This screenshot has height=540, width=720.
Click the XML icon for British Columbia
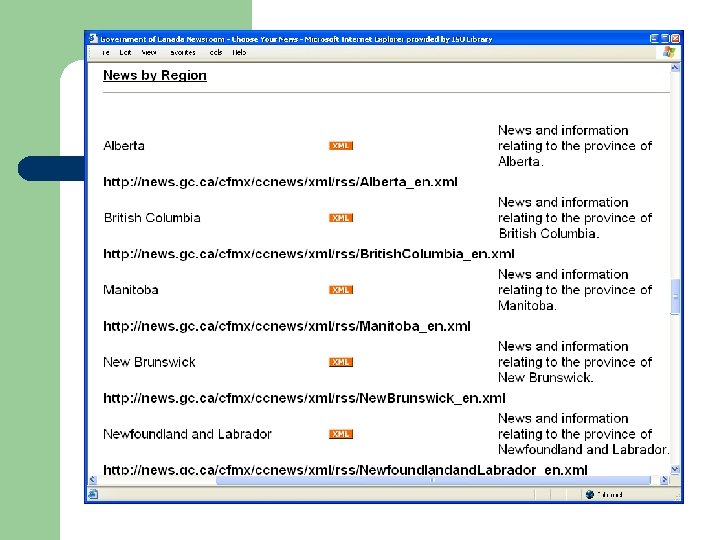click(x=341, y=218)
